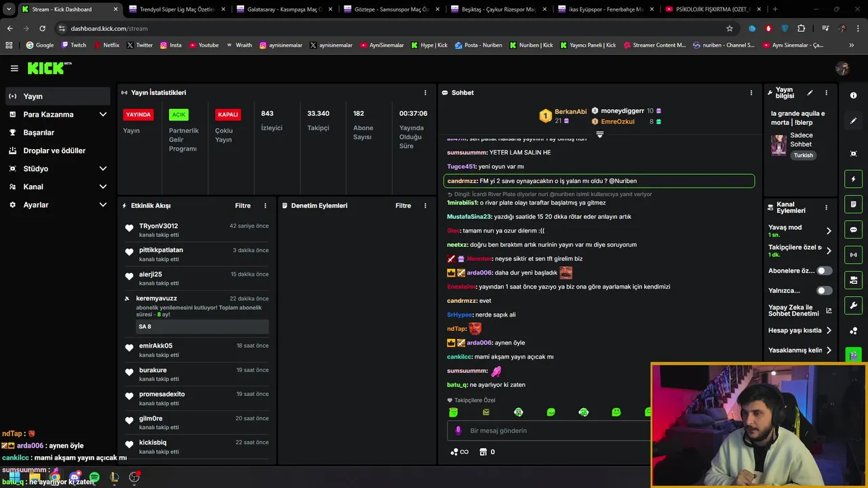Click channel points infinity icon below chat
Image resolution: width=868 pixels, height=488 pixels.
tap(459, 452)
